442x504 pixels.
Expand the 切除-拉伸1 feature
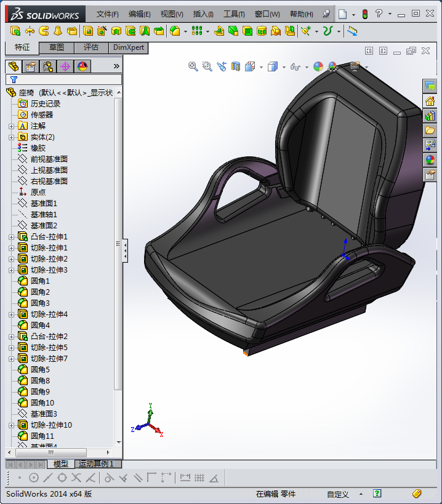coord(11,248)
